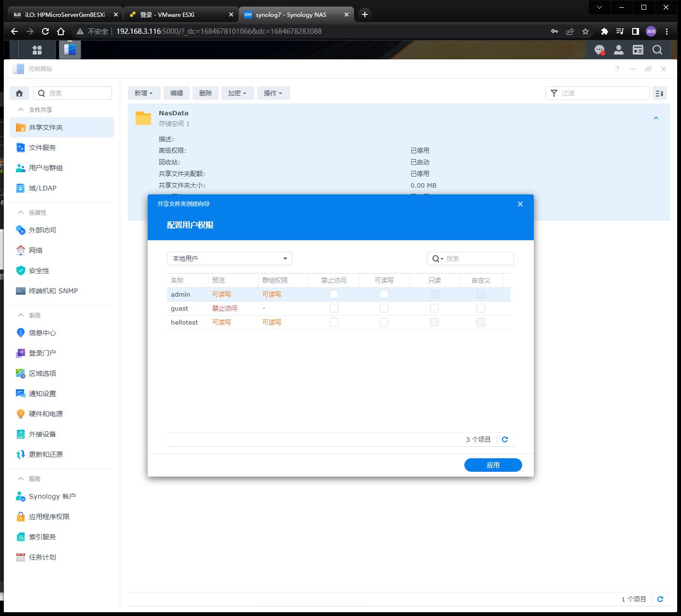Open the 新增 dropdown button

click(x=143, y=93)
